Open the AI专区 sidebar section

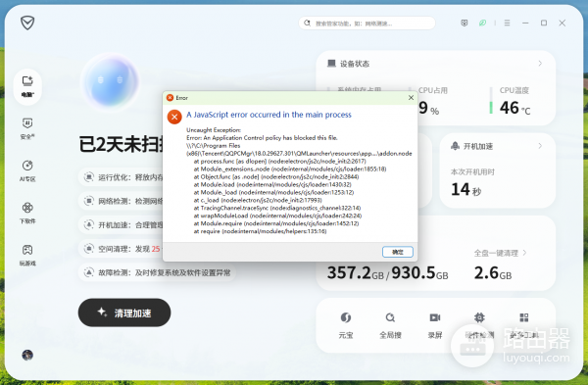pos(27,170)
